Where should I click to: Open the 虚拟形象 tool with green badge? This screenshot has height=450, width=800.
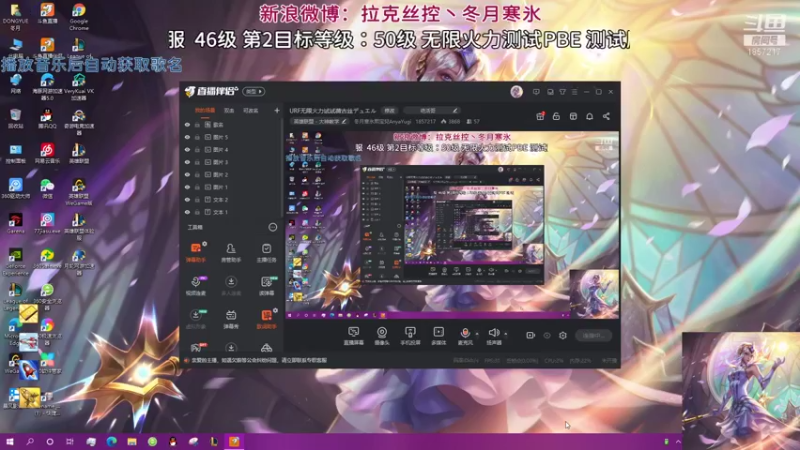pos(196,319)
